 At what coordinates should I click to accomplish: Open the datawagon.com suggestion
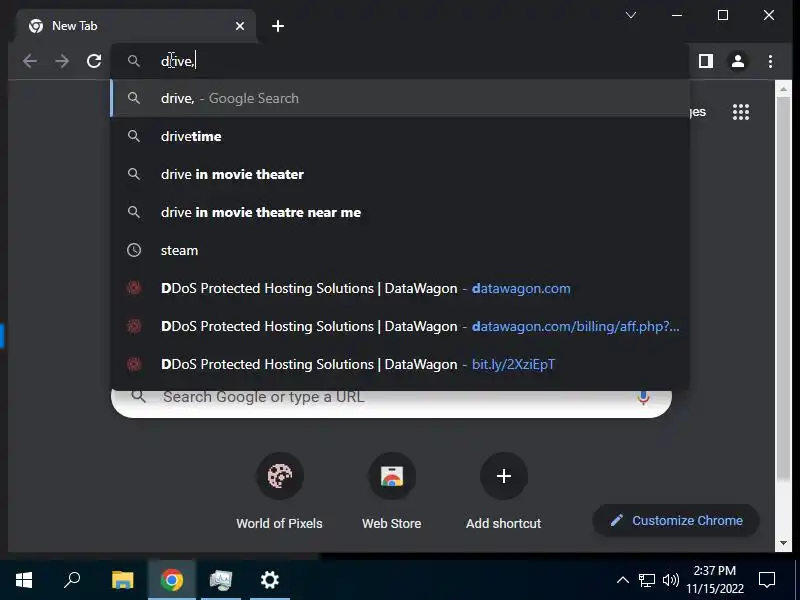399,288
